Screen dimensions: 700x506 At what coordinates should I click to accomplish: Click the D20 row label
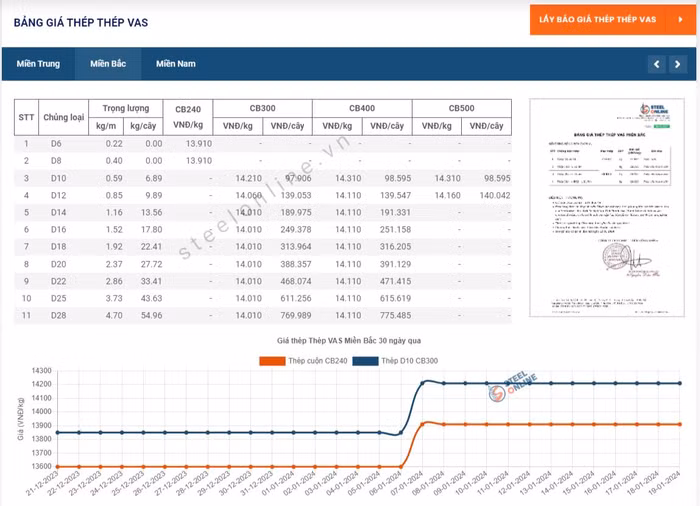[58, 264]
